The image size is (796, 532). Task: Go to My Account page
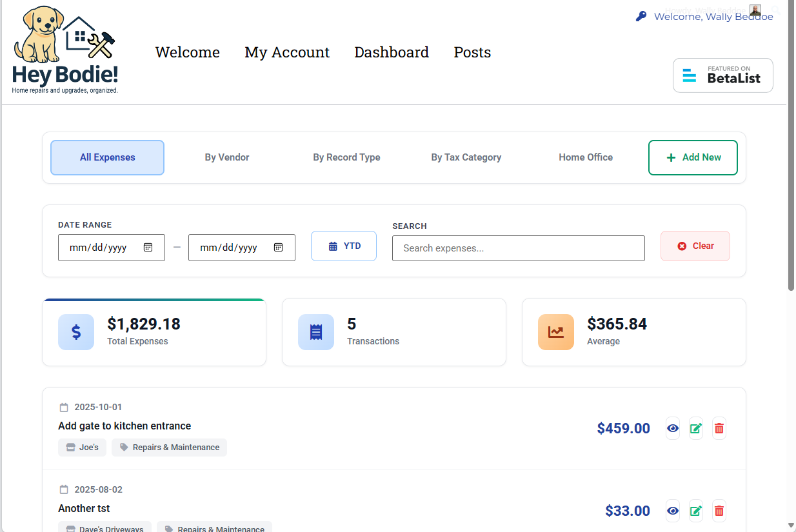[287, 52]
